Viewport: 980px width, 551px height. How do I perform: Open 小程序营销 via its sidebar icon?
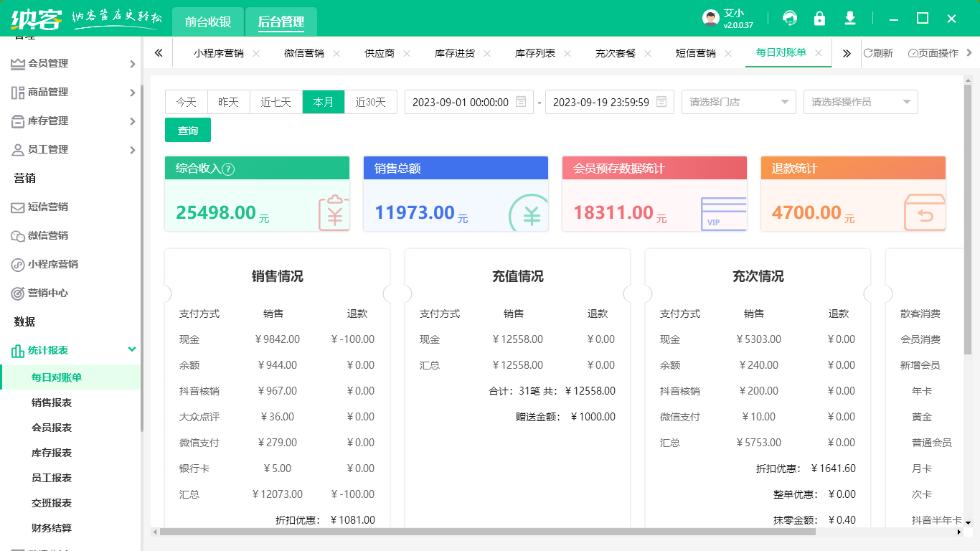coord(18,264)
